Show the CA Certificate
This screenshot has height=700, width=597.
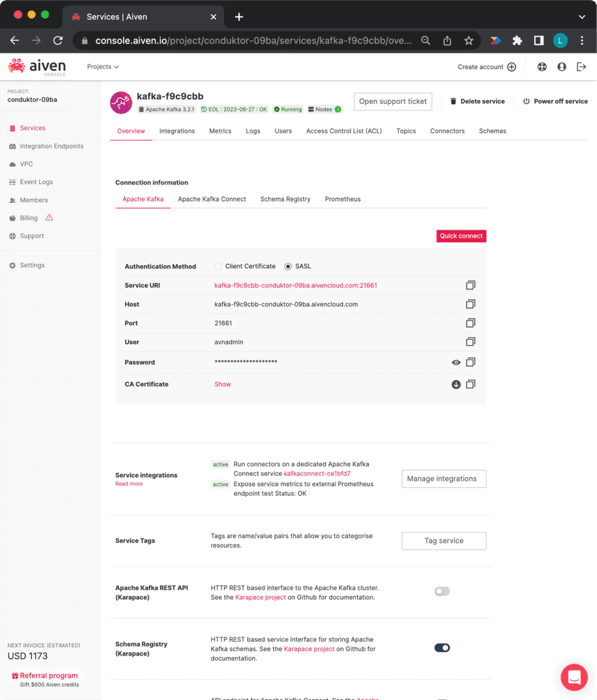[222, 384]
